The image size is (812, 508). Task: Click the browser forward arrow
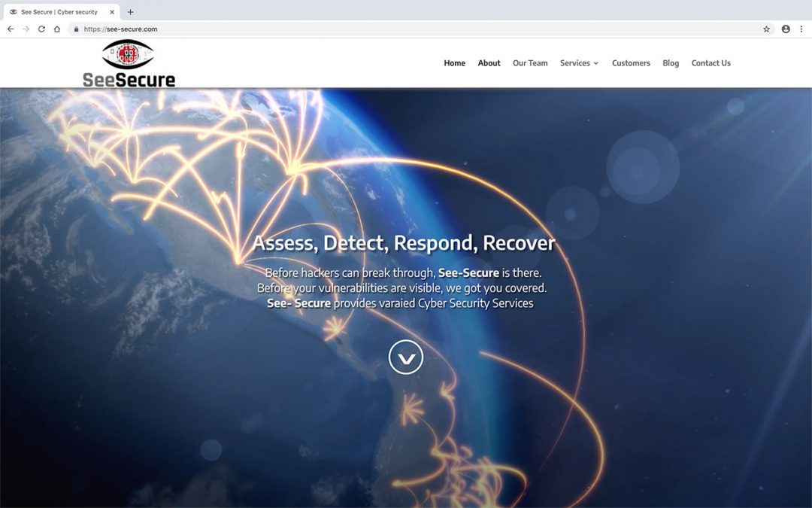coord(26,29)
